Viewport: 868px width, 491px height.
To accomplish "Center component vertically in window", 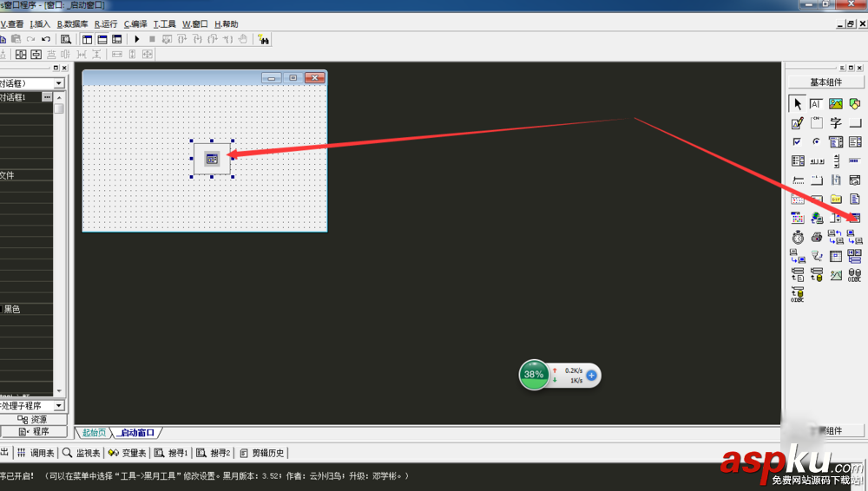I will pos(36,55).
